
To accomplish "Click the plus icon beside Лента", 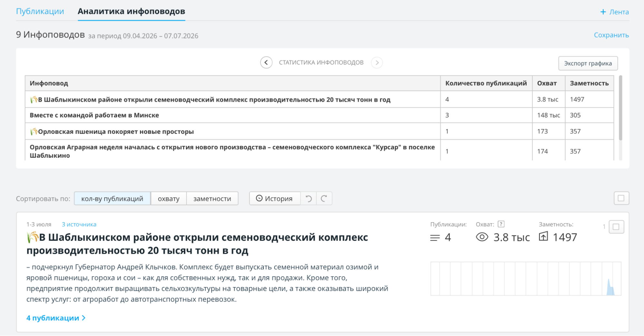I will tap(603, 12).
